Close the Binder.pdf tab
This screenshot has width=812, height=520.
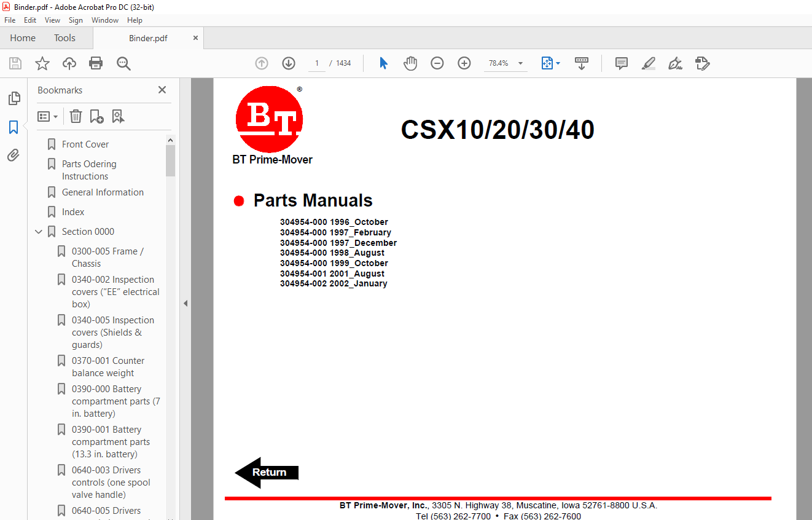[196, 38]
